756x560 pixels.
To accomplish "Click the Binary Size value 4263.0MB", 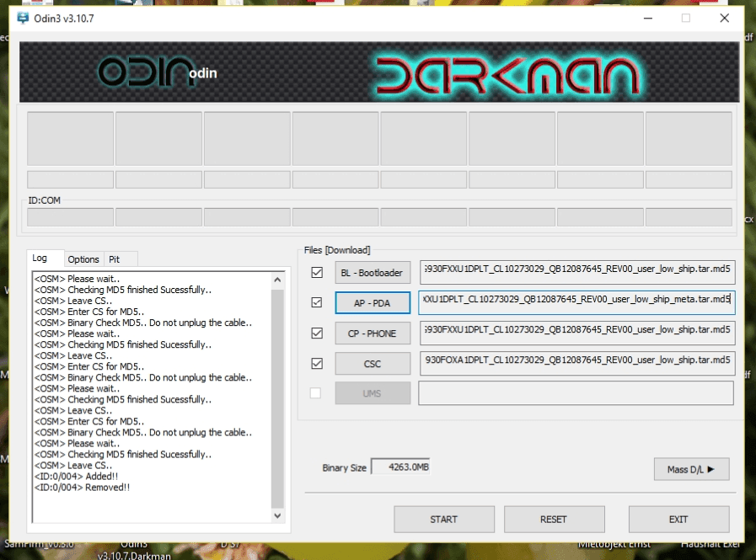I will (x=400, y=467).
